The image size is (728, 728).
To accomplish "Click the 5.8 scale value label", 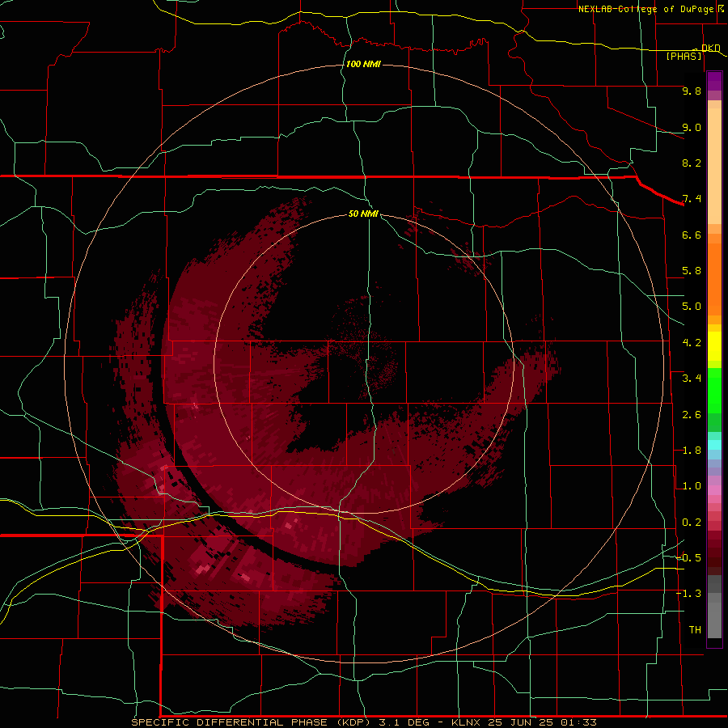I will pyautogui.click(x=692, y=271).
